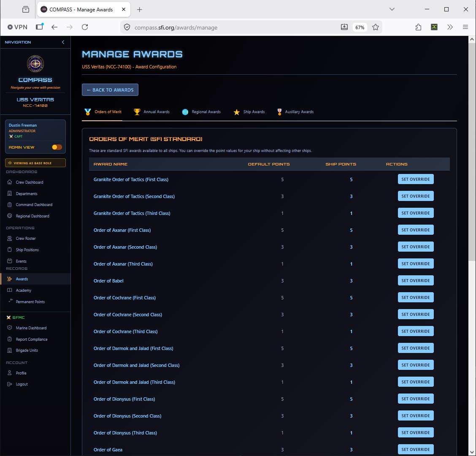Viewport: 476px width, 456px height.
Task: Switch to the Annual Awards tab
Action: [x=152, y=112]
